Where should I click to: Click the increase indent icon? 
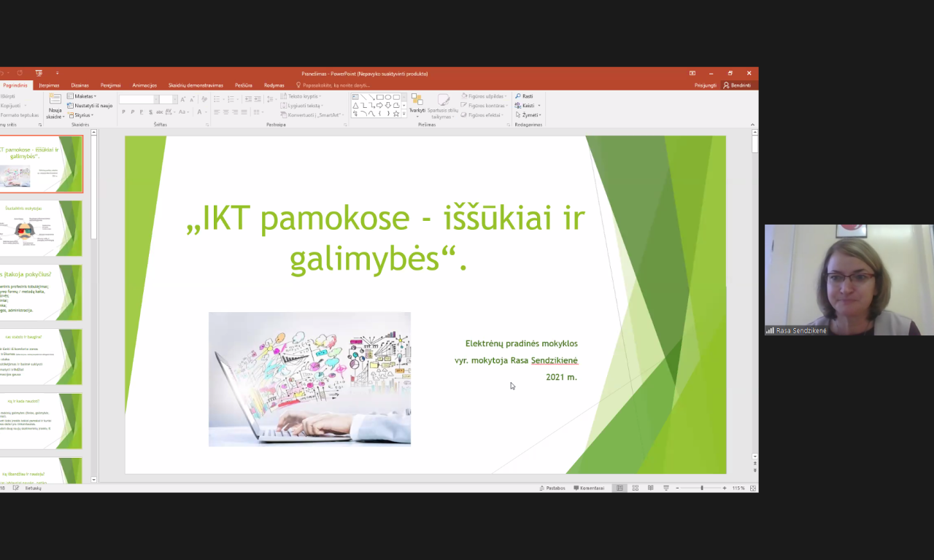coord(258,99)
